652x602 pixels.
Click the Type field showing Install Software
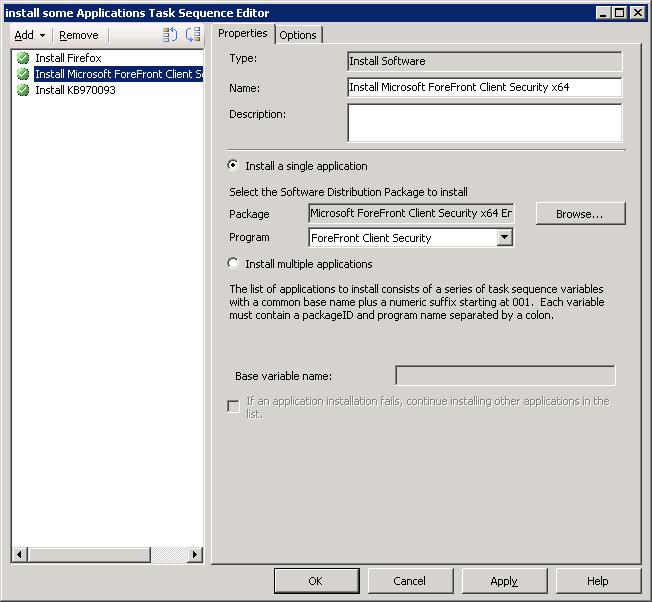tap(484, 61)
